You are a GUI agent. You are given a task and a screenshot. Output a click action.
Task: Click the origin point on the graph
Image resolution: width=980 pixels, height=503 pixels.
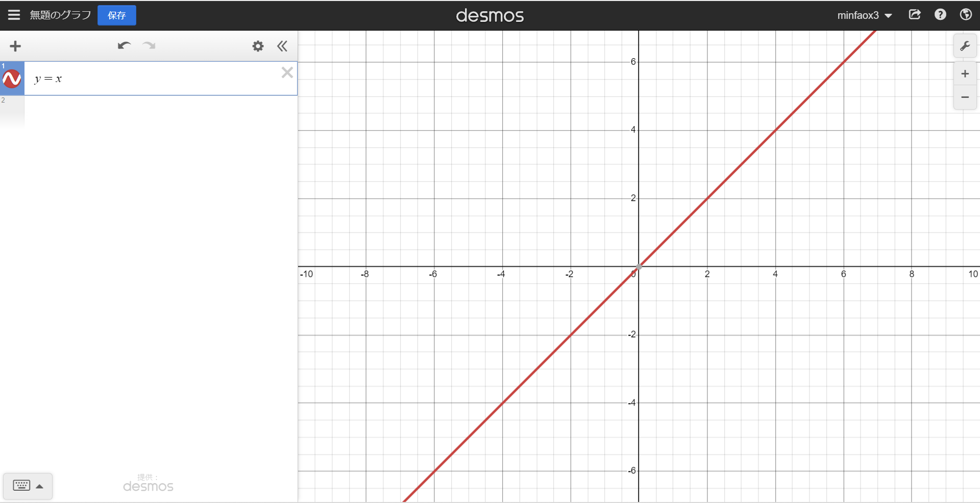coord(639,267)
